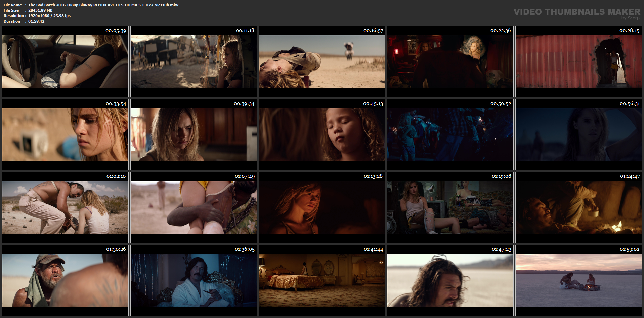Viewport: 644px width, 318px height.
Task: Click the red container frame at 00:28:15
Action: point(578,62)
